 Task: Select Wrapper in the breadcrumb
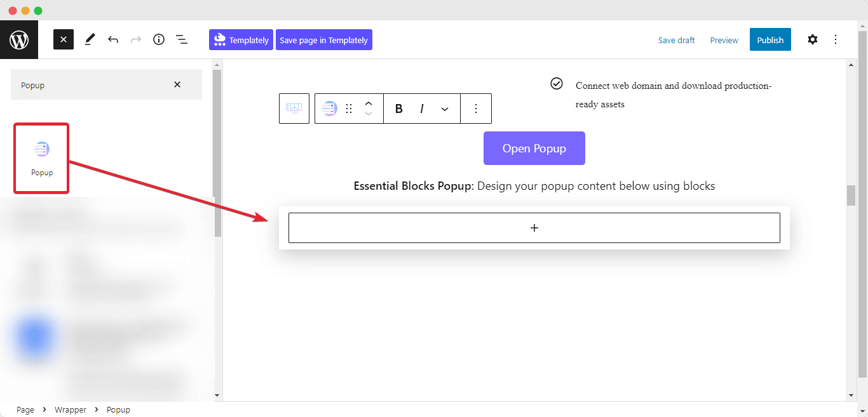pos(71,409)
